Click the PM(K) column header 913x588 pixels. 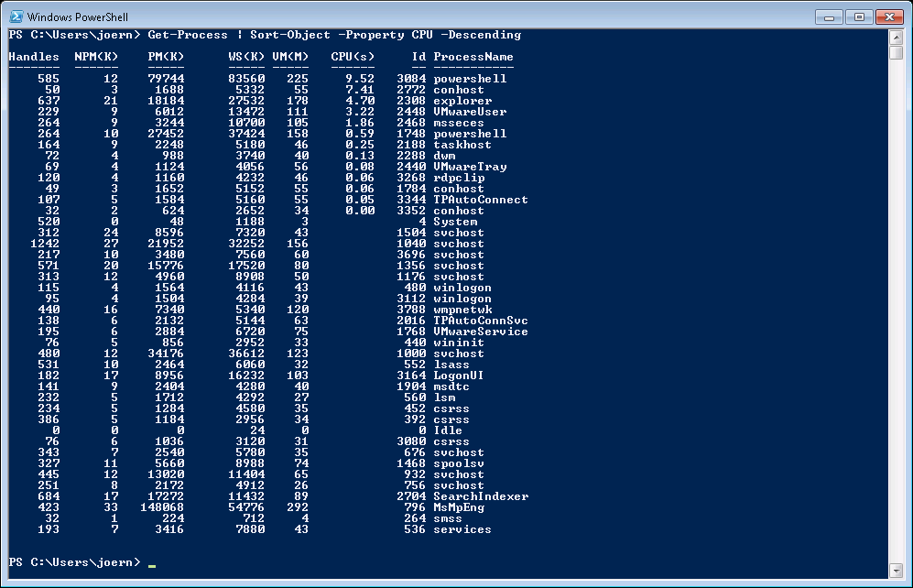(166, 57)
